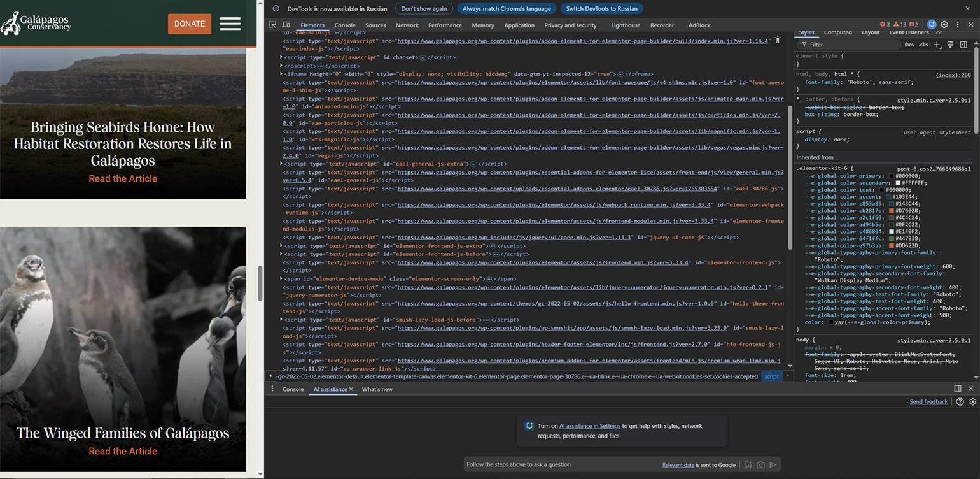Click the #D7602B color swatch
The image size is (980, 479).
[x=892, y=211]
